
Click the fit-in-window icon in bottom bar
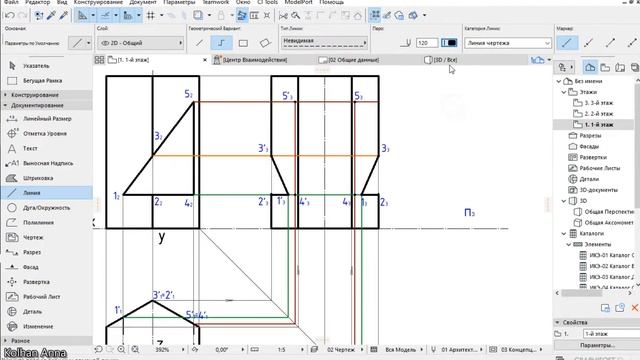click(x=135, y=349)
